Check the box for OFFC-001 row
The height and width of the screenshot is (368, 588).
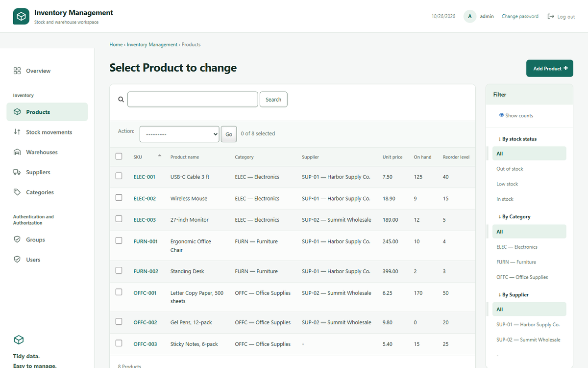click(119, 292)
